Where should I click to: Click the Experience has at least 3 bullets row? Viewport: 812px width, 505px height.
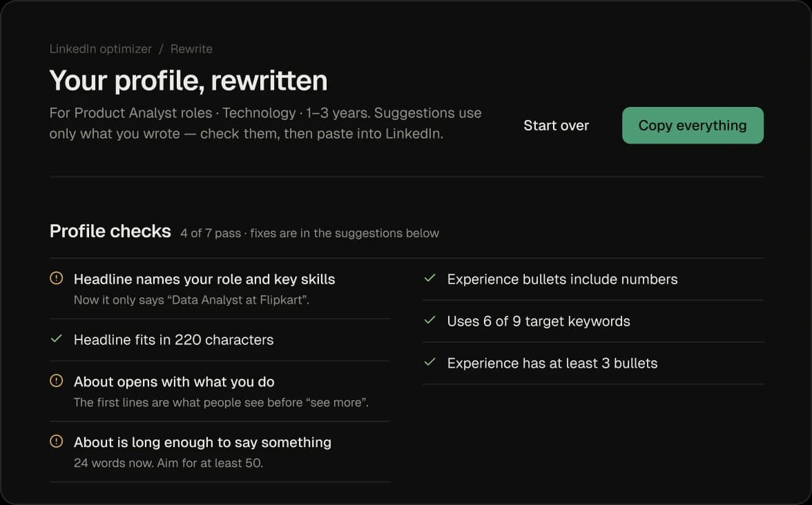coord(593,363)
